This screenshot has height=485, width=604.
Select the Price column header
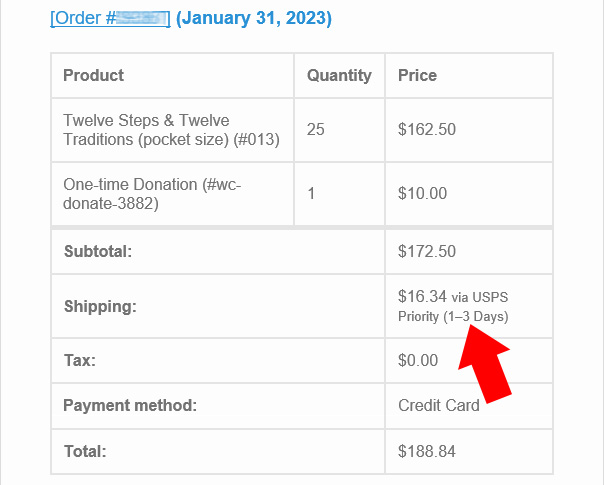[x=417, y=75]
